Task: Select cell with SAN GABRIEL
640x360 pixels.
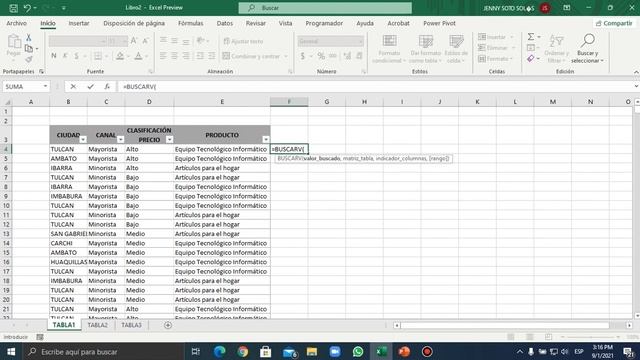Action: point(68,233)
